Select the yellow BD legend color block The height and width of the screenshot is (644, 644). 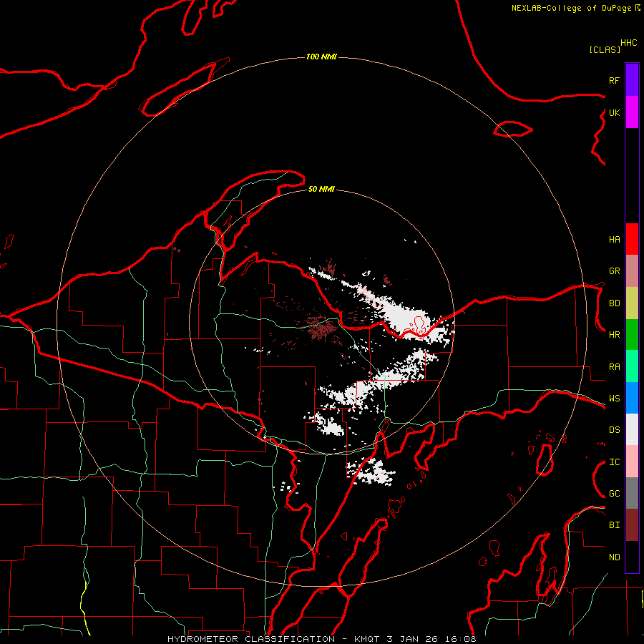tap(632, 303)
